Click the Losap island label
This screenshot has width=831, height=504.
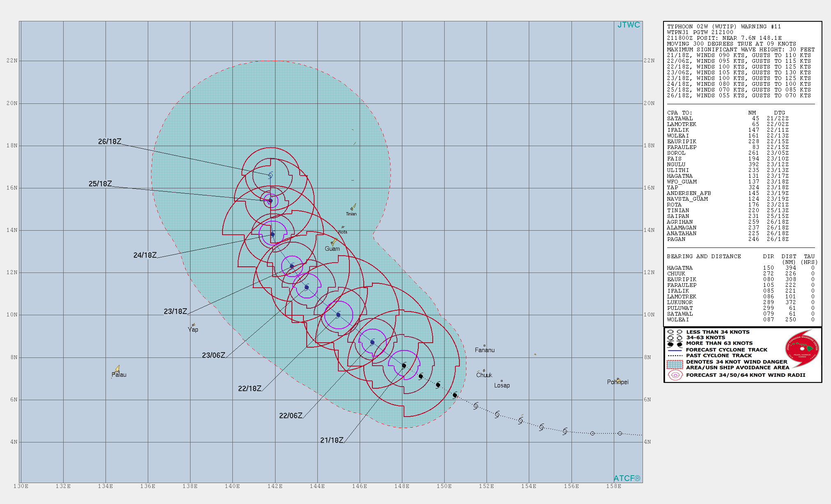pos(502,385)
